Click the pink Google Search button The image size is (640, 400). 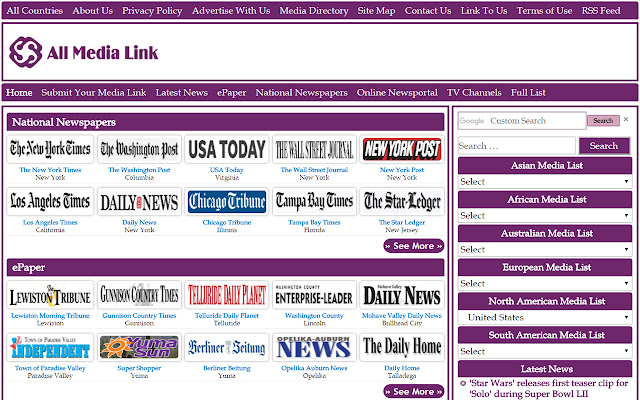(603, 120)
